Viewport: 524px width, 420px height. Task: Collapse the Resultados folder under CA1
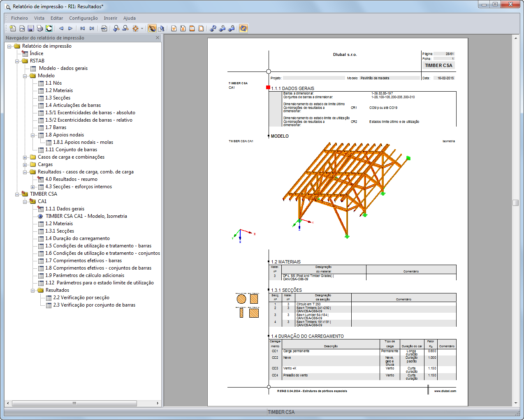click(33, 290)
